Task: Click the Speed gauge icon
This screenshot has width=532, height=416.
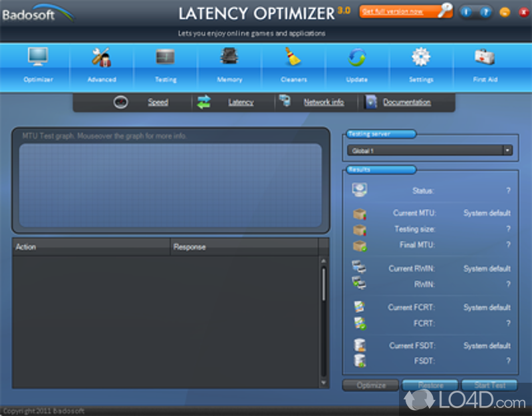Action: click(120, 102)
